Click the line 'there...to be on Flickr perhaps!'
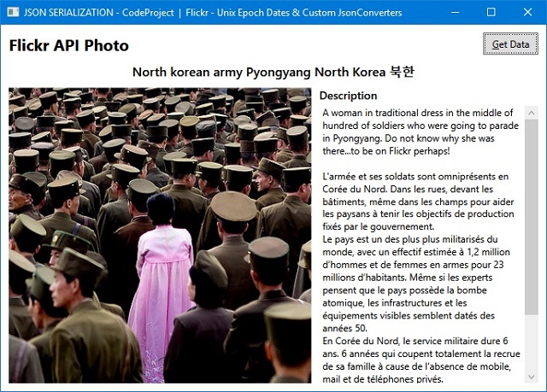 386,151
